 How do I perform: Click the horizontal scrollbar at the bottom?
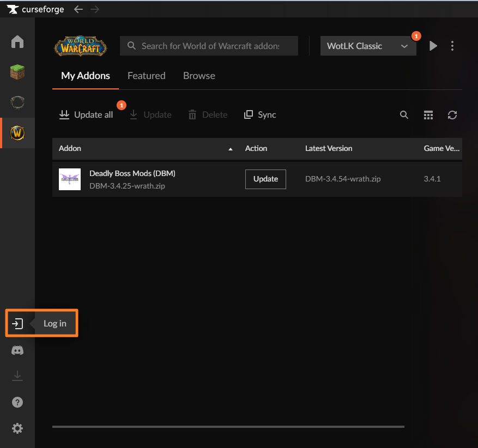coord(228,427)
